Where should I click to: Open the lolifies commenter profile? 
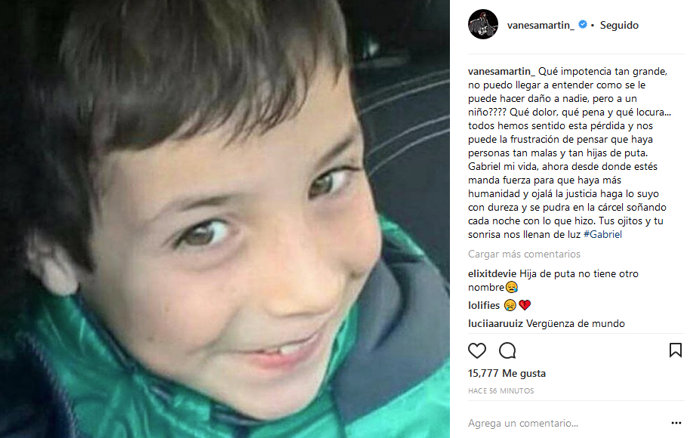[x=484, y=305]
